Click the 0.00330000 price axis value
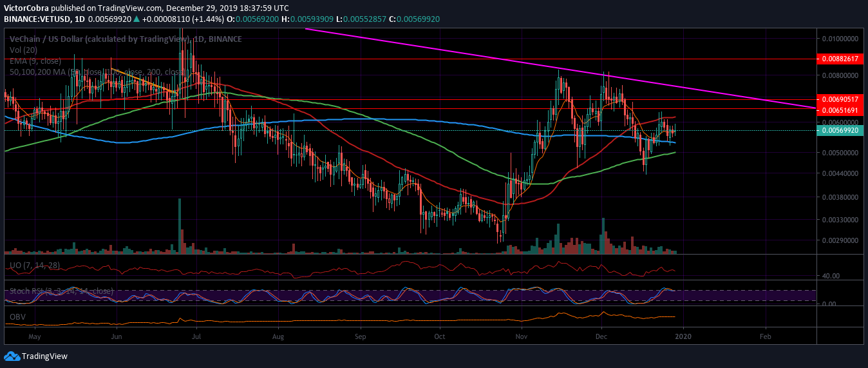Image resolution: width=868 pixels, height=368 pixels. tap(841, 220)
